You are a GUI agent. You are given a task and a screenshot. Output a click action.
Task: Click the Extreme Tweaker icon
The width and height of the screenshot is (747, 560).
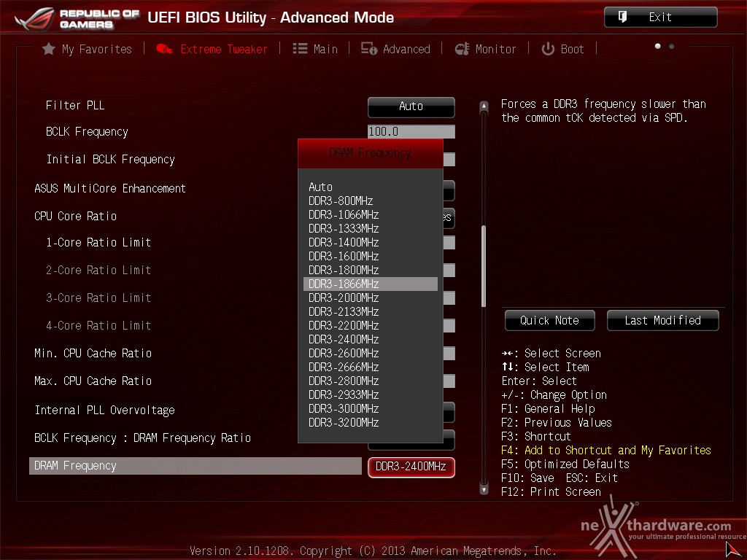click(x=164, y=49)
